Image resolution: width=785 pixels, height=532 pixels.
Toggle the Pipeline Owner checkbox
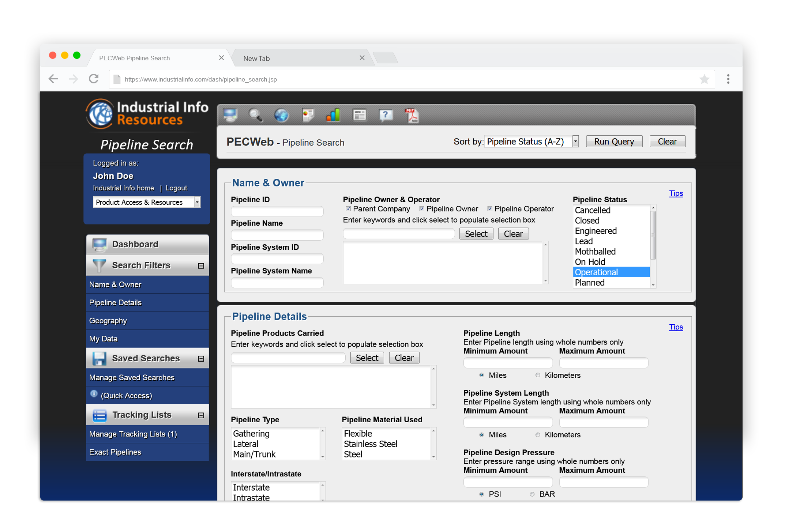(x=422, y=209)
